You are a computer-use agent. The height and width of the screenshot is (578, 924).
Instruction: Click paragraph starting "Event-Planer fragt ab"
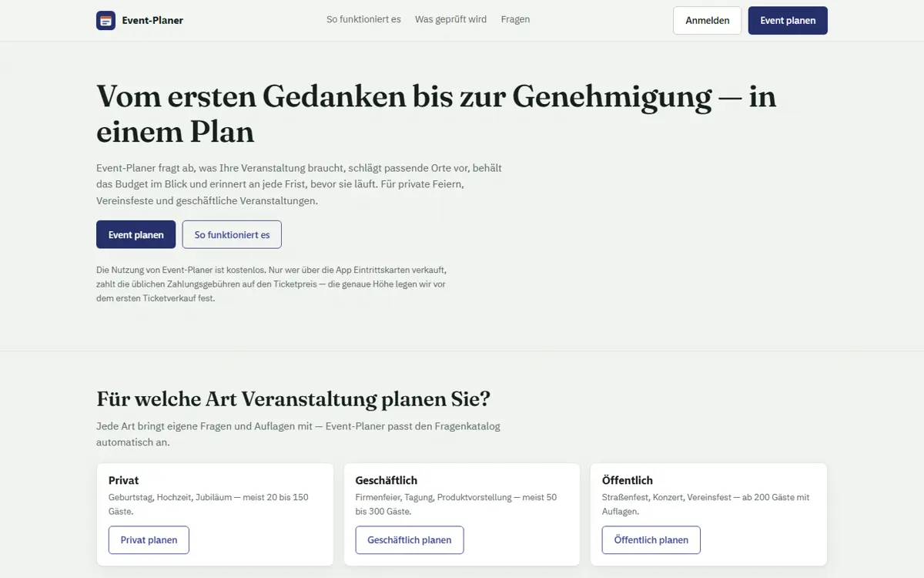pos(300,184)
